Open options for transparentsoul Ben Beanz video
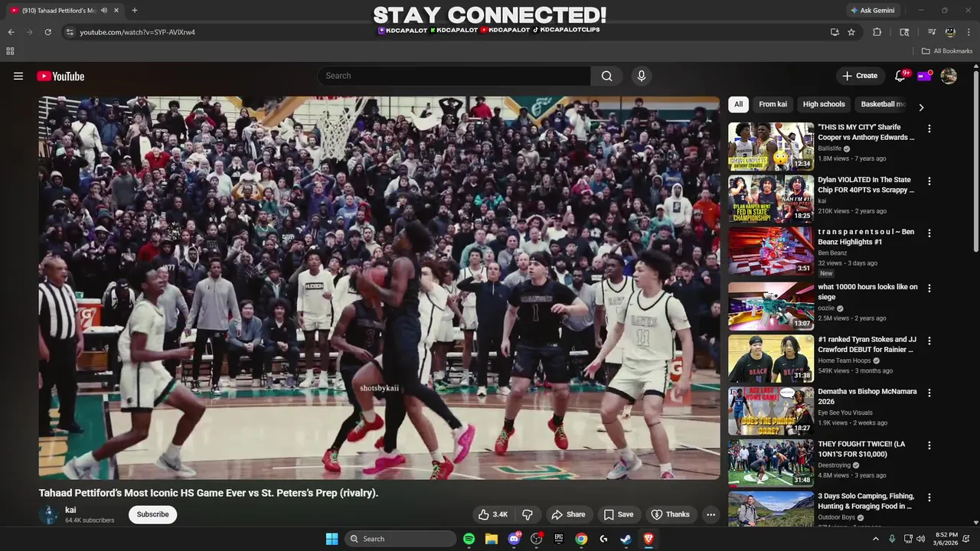 [929, 233]
